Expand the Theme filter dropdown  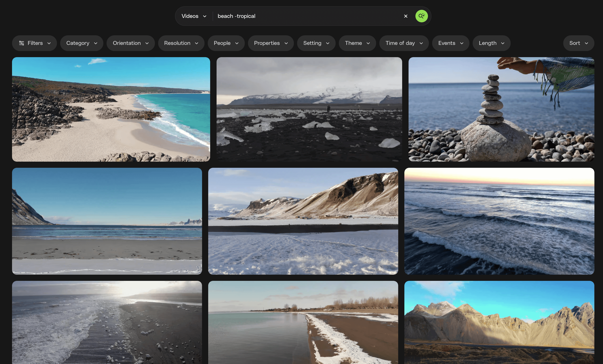[x=357, y=43]
